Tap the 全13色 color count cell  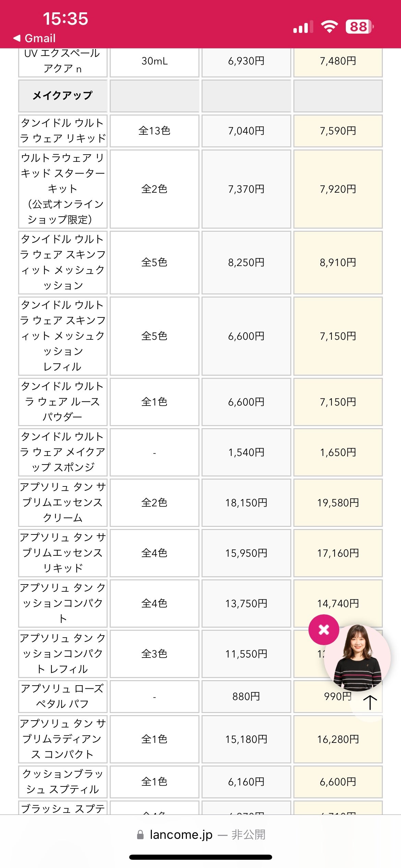154,131
